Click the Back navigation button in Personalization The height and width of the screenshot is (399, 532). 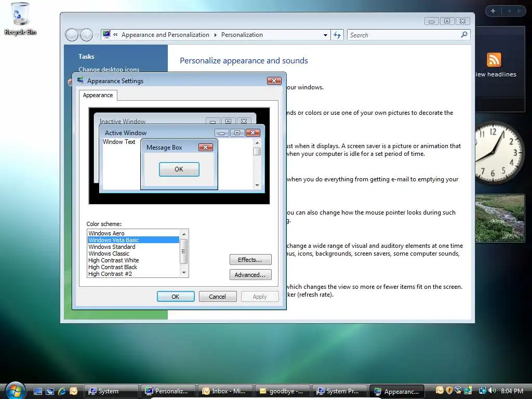[72, 35]
